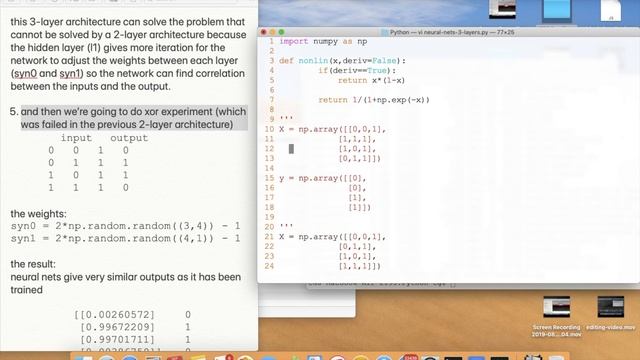Click 'the weights:' label in notes
Image resolution: width=640 pixels, height=360 pixels.
38,214
